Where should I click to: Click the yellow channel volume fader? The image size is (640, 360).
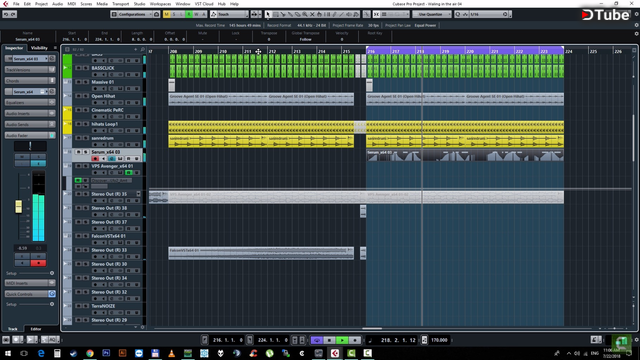click(18, 206)
